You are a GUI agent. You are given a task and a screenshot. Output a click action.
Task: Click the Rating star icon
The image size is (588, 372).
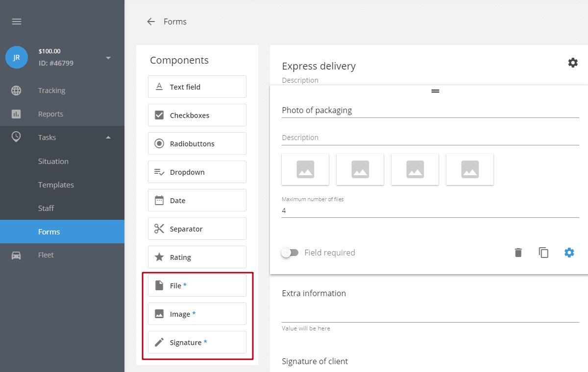pyautogui.click(x=159, y=257)
